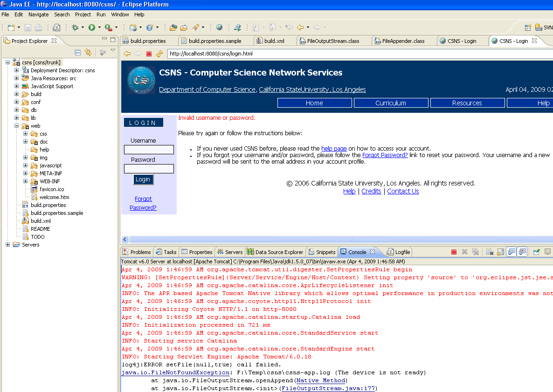Image resolution: width=553 pixels, height=392 pixels.
Task: Toggle show console on standard out change
Action: pyautogui.click(x=512, y=252)
